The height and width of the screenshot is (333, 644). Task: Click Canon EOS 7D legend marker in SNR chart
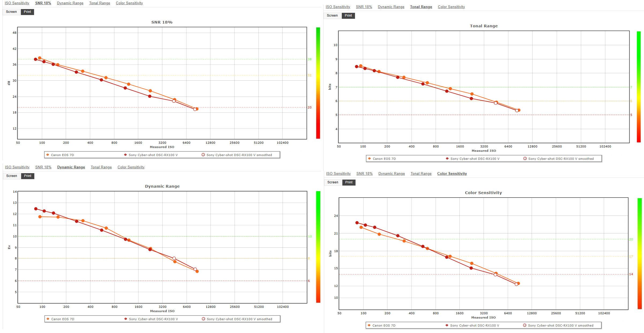coord(48,155)
